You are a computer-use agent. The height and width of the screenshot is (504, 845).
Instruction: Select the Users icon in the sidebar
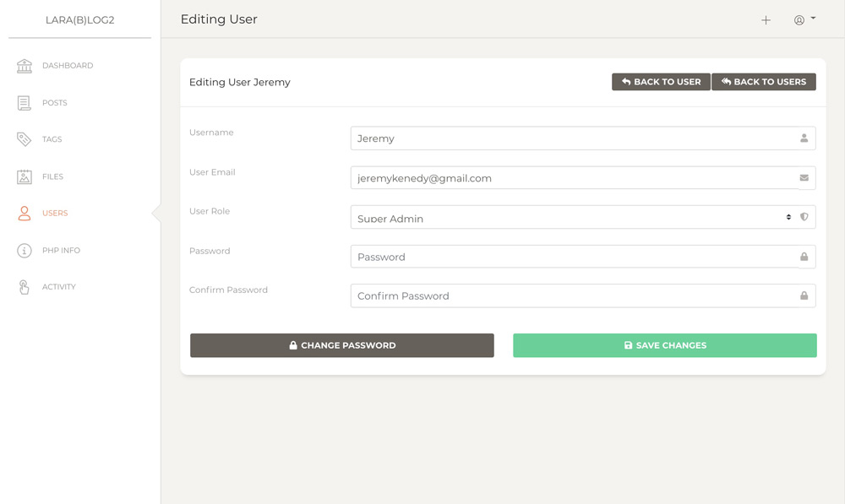[24, 213]
